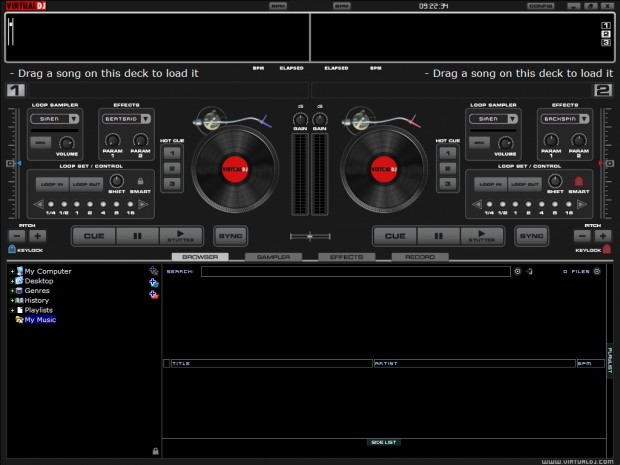Click right deck CUE button
The width and height of the screenshot is (620, 465).
(x=395, y=236)
